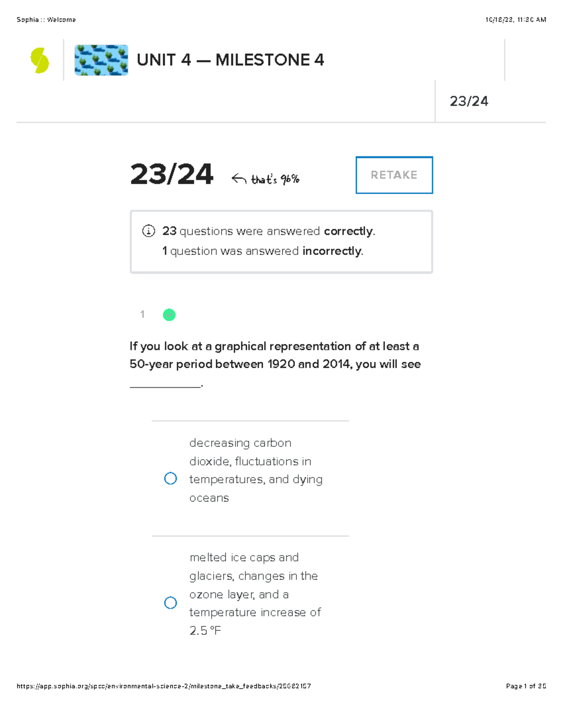Click the 'Sophia :: Welcome' page title
563x728 pixels.
coord(46,20)
